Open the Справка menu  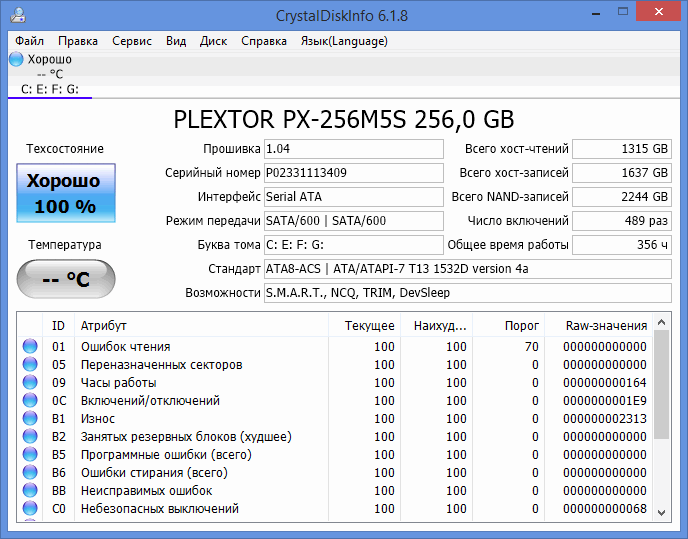point(264,41)
